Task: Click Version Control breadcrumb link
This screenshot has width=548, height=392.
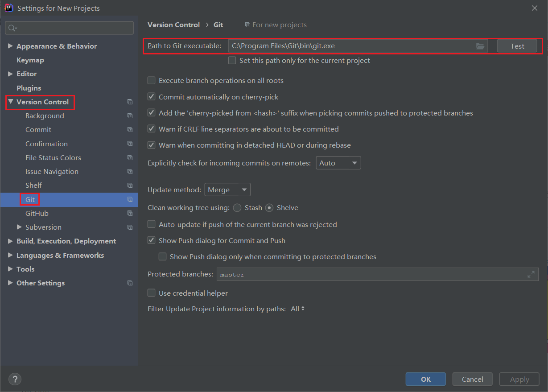Action: point(173,25)
